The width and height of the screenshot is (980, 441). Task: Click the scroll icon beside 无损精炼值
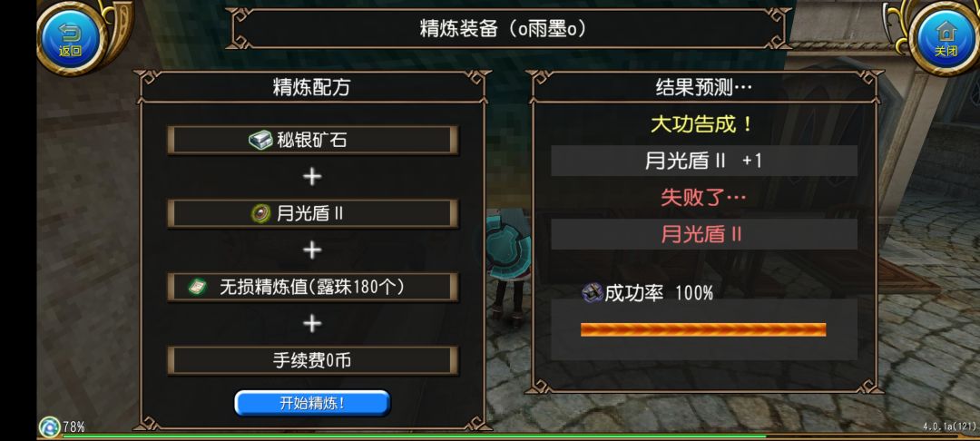coord(198,288)
